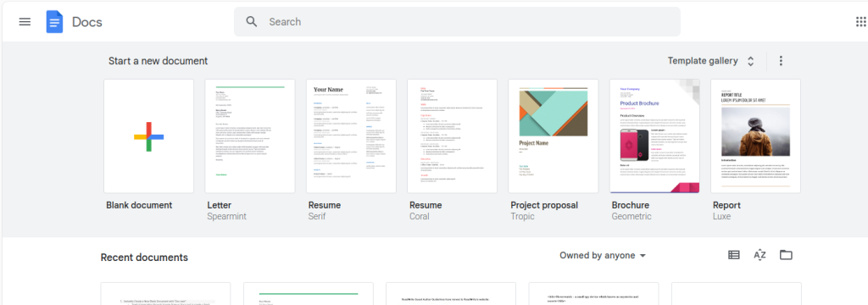
Task: Open the first recent document
Action: coord(165,294)
